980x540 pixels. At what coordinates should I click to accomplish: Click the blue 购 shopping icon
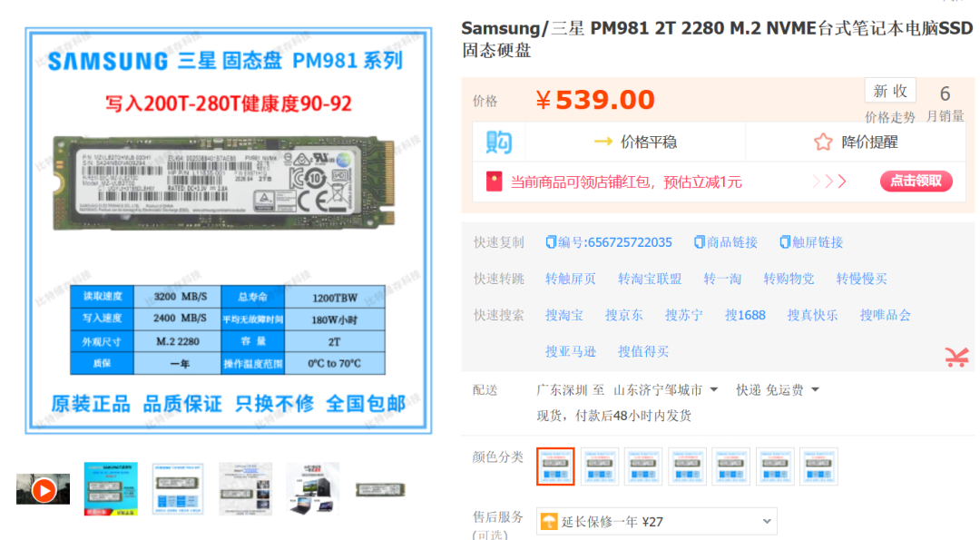[499, 142]
